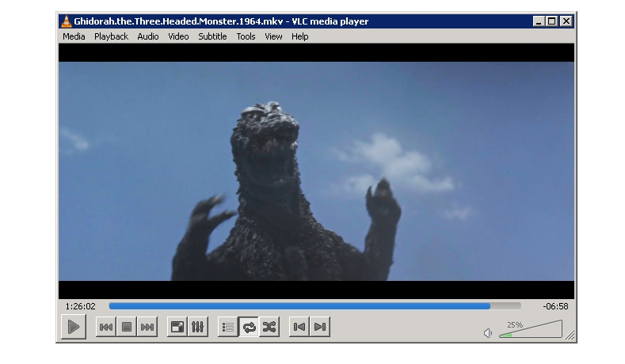The height and width of the screenshot is (364, 625).
Task: Click the window resize grip corner
Action: 570,336
